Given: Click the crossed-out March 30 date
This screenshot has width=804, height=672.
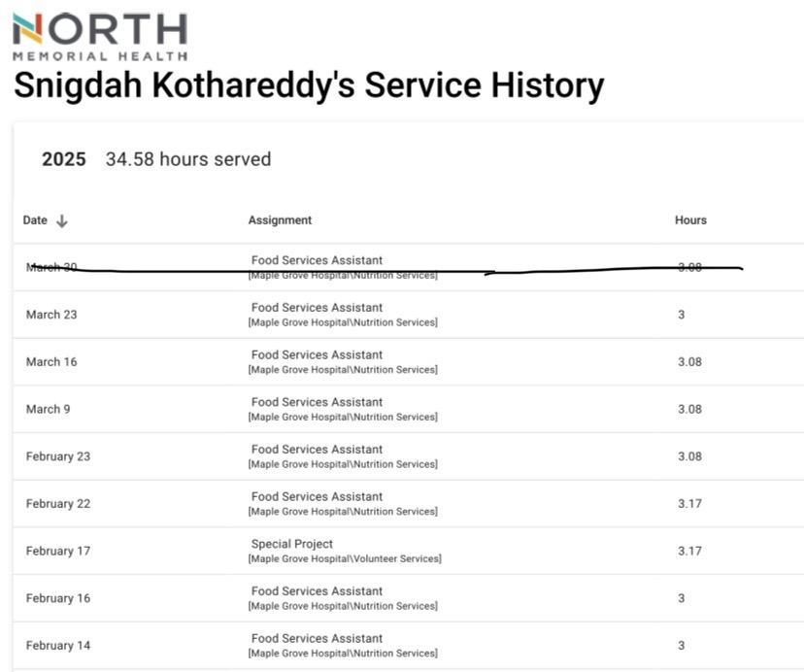Looking at the screenshot, I should (x=51, y=267).
